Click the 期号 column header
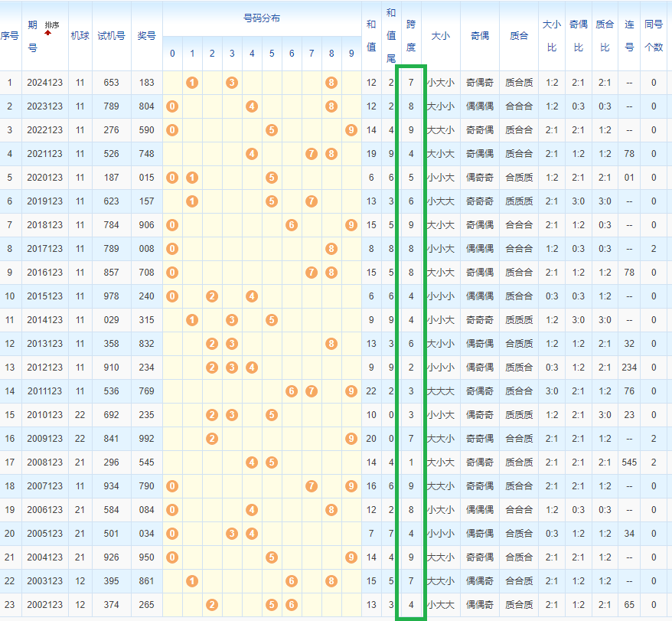Image resolution: width=672 pixels, height=621 pixels. click(x=32, y=36)
